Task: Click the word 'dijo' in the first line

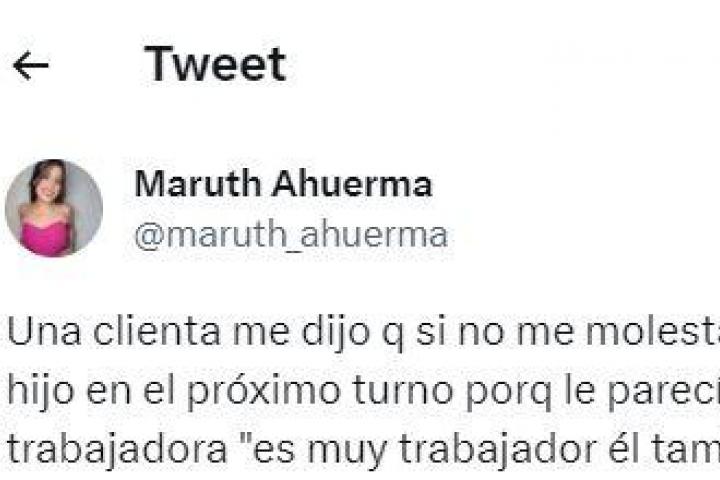Action: pyautogui.click(x=336, y=333)
